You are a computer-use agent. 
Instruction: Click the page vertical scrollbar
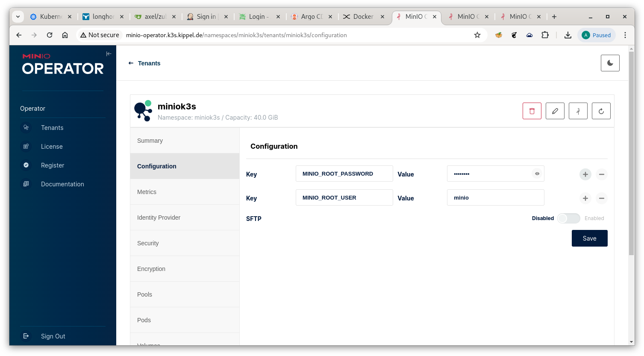(x=632, y=154)
